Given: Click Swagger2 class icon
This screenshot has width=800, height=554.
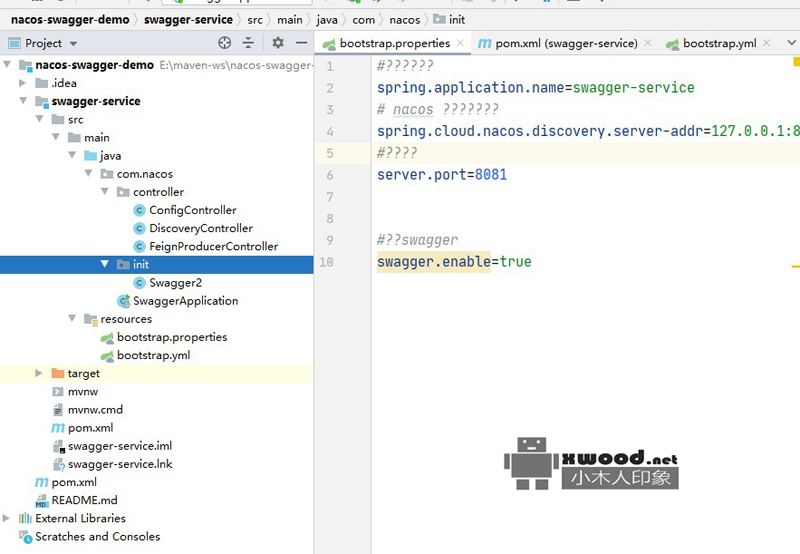Looking at the screenshot, I should point(139,283).
